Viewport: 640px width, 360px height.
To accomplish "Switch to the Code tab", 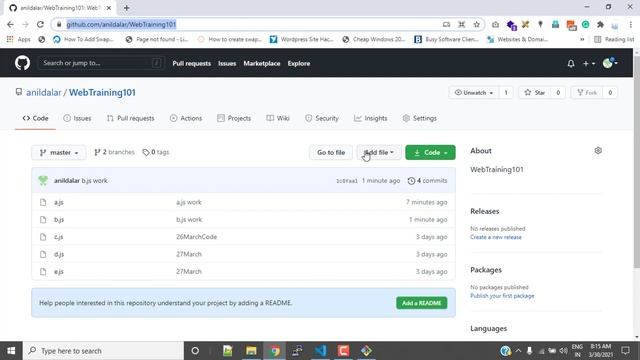I will pyautogui.click(x=36, y=118).
